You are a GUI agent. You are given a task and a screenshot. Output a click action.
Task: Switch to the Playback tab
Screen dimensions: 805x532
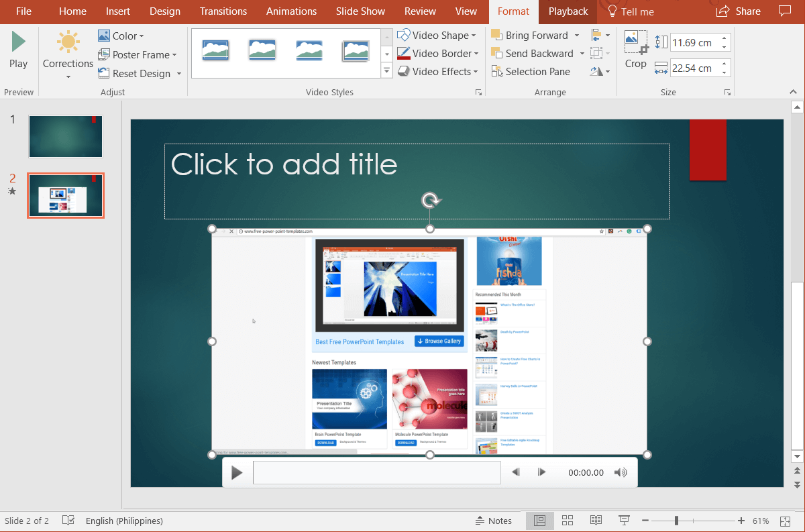568,11
